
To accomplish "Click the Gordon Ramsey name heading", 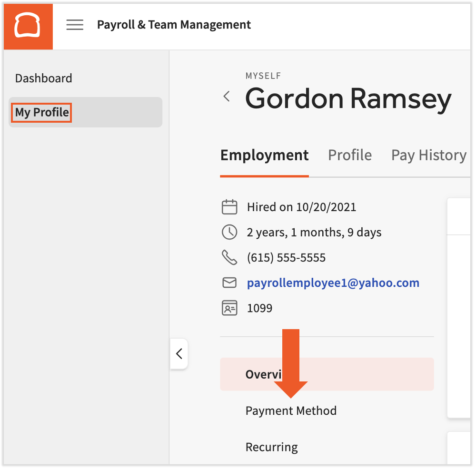I will 348,99.
